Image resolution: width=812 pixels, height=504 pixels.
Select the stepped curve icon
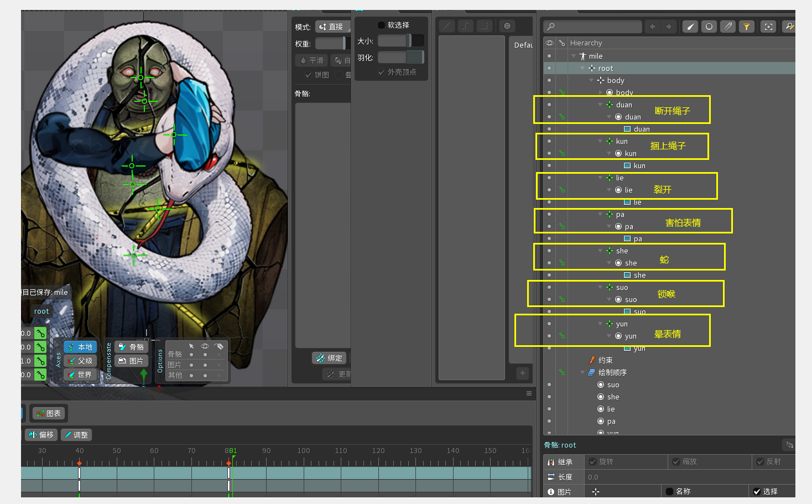click(485, 26)
